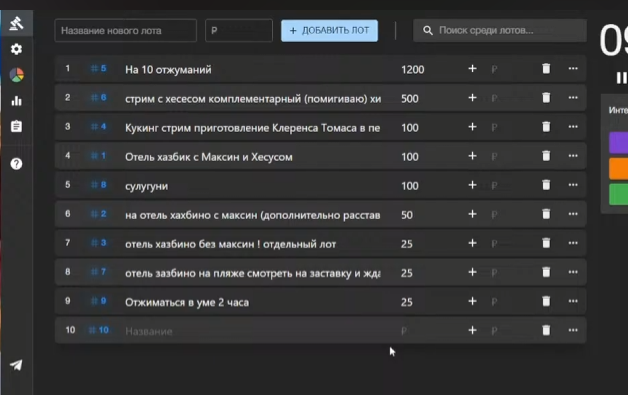Click amount 50 of 'на отель хахбино'
The width and height of the screenshot is (628, 395).
407,215
